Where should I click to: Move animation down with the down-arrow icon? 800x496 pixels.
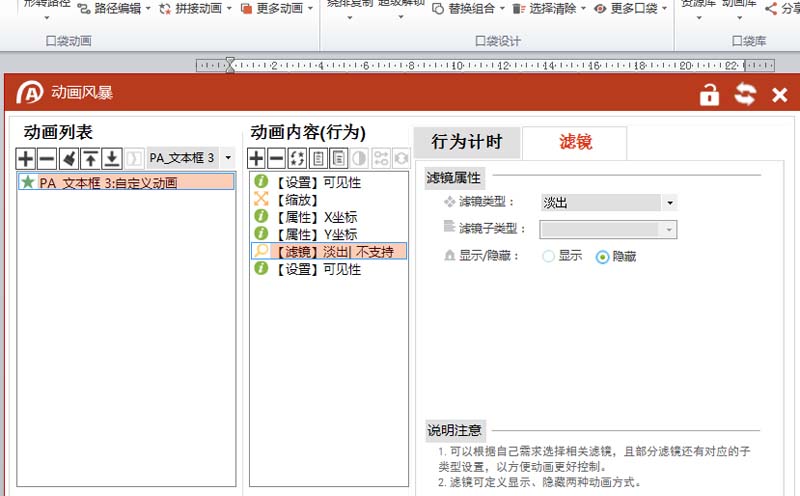(x=112, y=159)
